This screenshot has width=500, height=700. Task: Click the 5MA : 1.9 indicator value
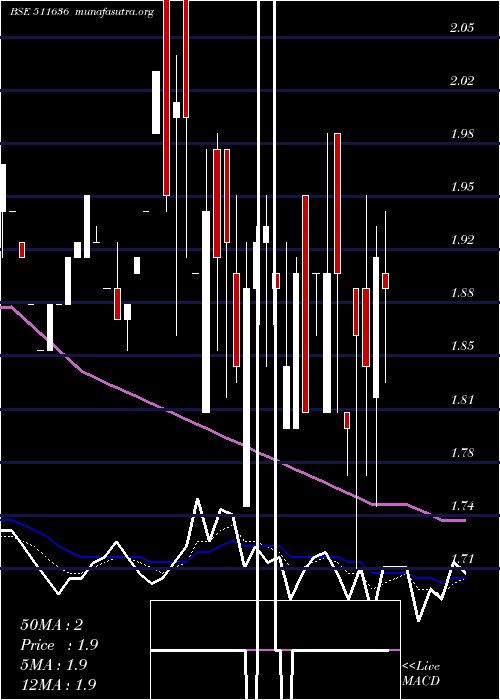click(x=54, y=665)
